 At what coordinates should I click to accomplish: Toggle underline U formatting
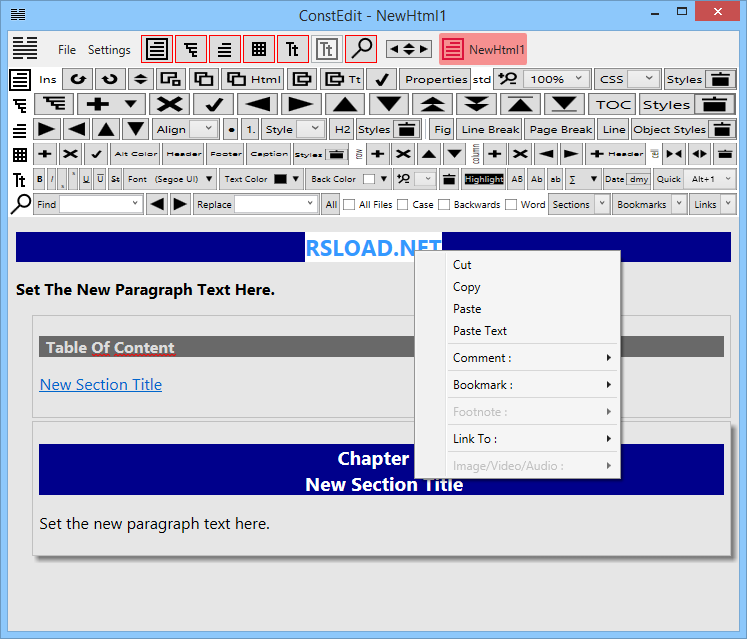tap(86, 179)
